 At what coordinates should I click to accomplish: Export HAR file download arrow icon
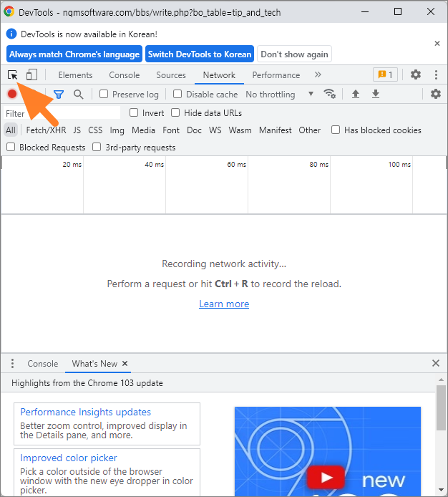pyautogui.click(x=376, y=94)
